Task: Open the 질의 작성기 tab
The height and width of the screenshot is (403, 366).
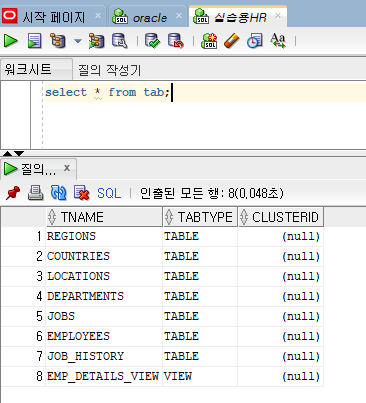Action: pyautogui.click(x=110, y=70)
